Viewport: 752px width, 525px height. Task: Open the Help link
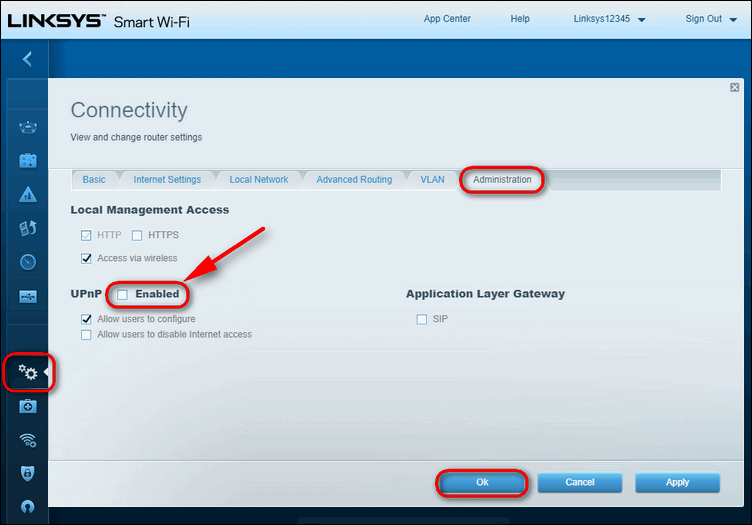(520, 19)
